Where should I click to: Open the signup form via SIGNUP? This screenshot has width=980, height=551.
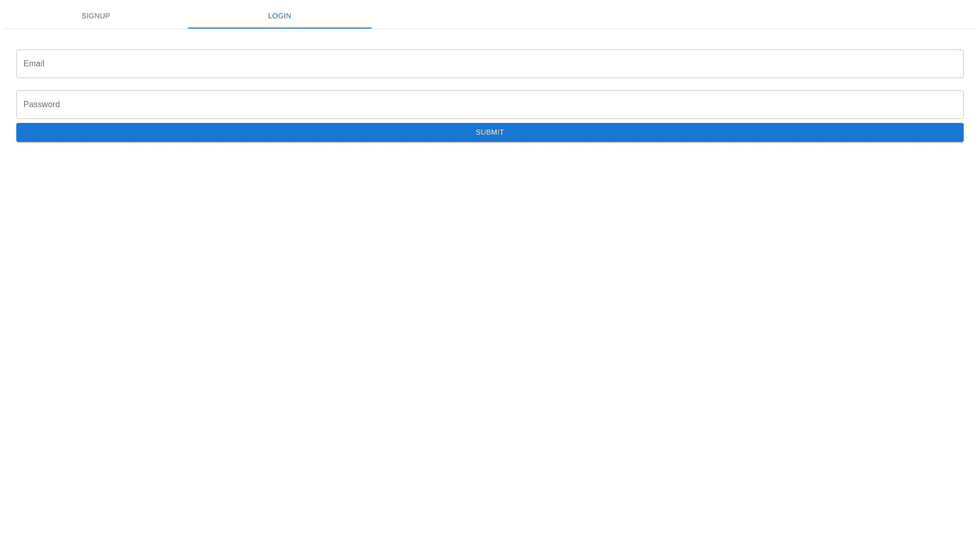[x=96, y=16]
